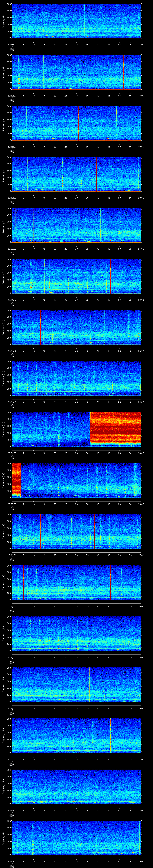Click the "20:27:00" start time label
This screenshot has height=868, width=153.
[x=12, y=606]
